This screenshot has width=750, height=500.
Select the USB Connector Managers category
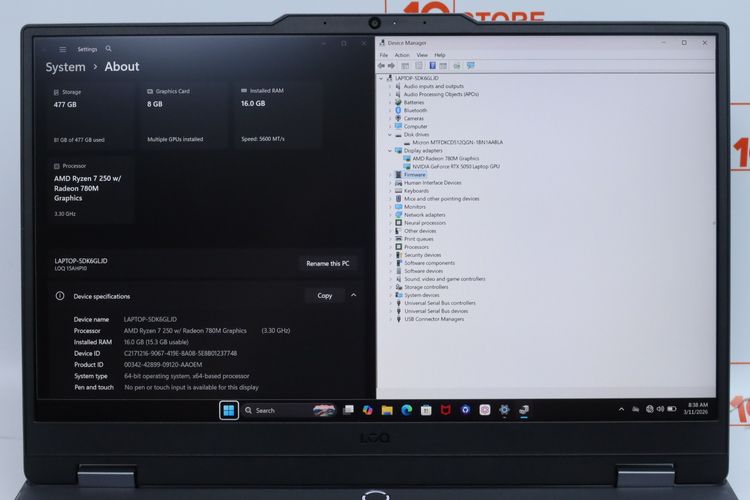pyautogui.click(x=434, y=319)
